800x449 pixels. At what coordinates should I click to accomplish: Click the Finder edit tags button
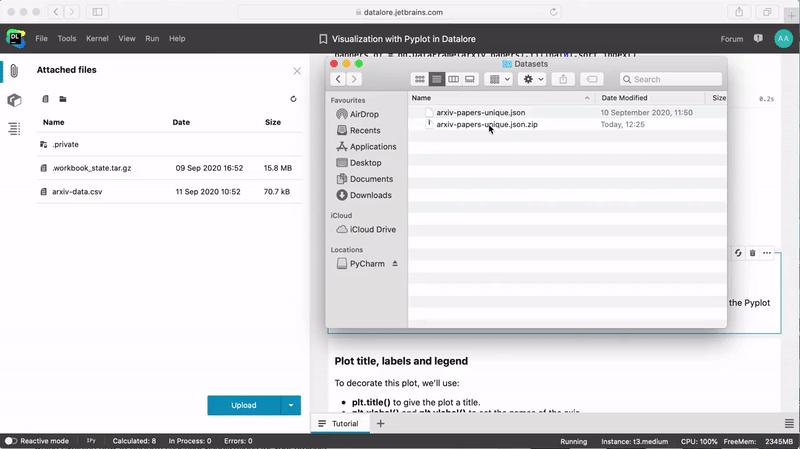point(592,79)
